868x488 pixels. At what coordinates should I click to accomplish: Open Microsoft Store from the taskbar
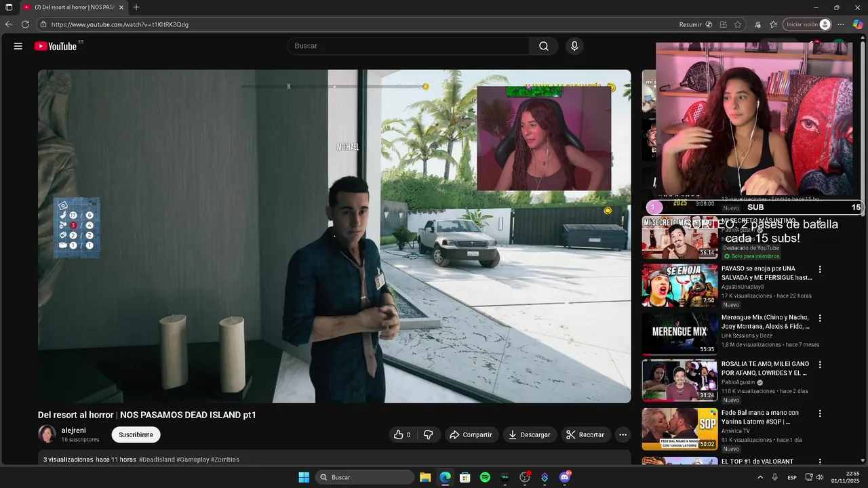465,477
